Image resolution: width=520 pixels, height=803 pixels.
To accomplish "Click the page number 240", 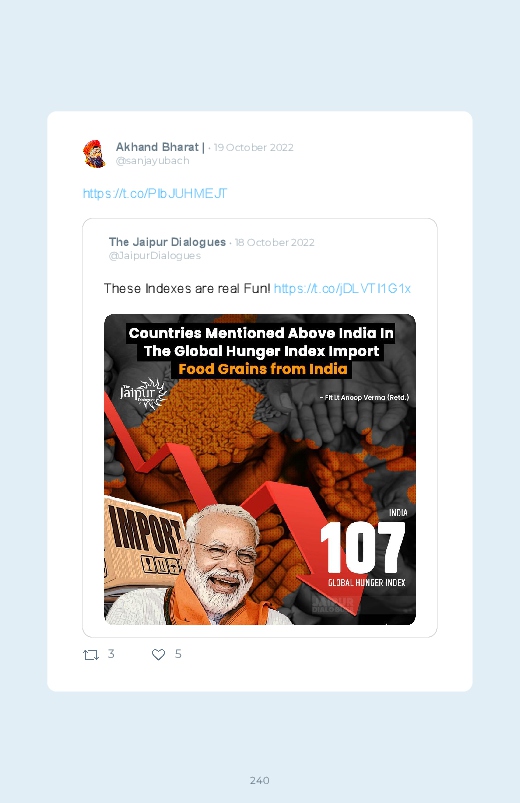I will [260, 780].
